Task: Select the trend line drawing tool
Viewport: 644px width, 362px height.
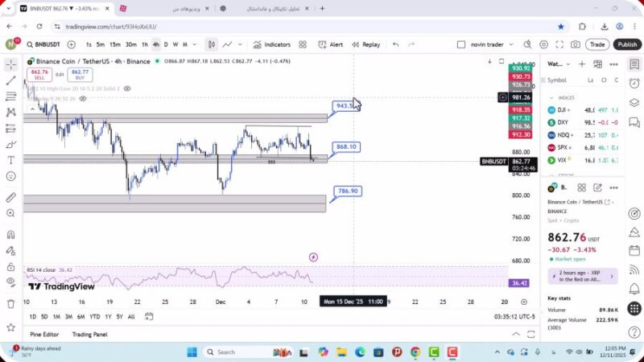Action: point(10,80)
